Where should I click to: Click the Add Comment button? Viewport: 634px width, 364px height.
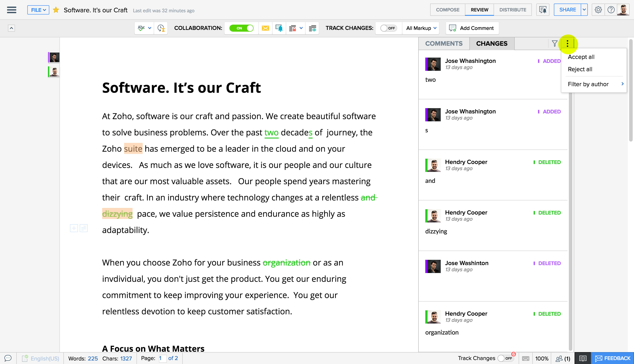[472, 28]
